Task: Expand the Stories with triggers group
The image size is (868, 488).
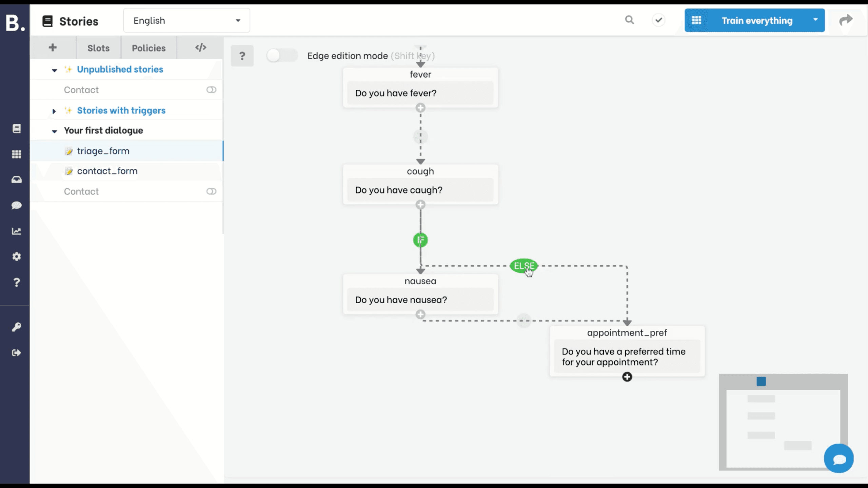Action: coord(54,111)
